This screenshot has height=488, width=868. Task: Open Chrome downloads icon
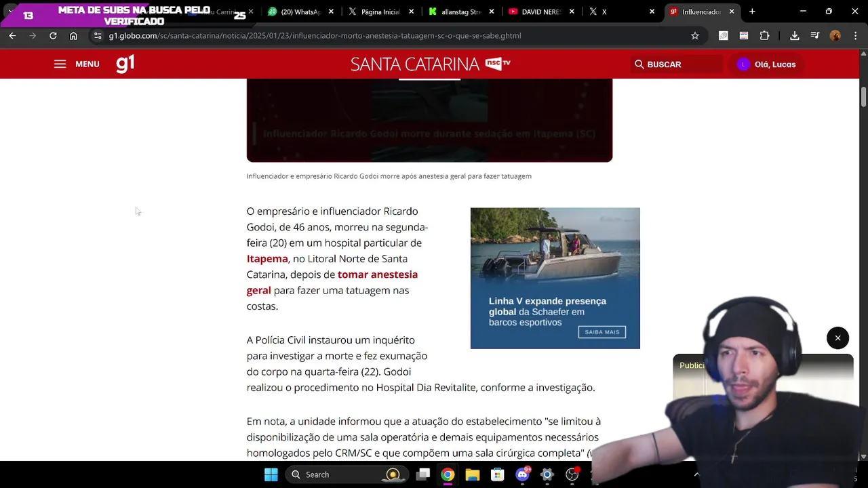coord(795,35)
